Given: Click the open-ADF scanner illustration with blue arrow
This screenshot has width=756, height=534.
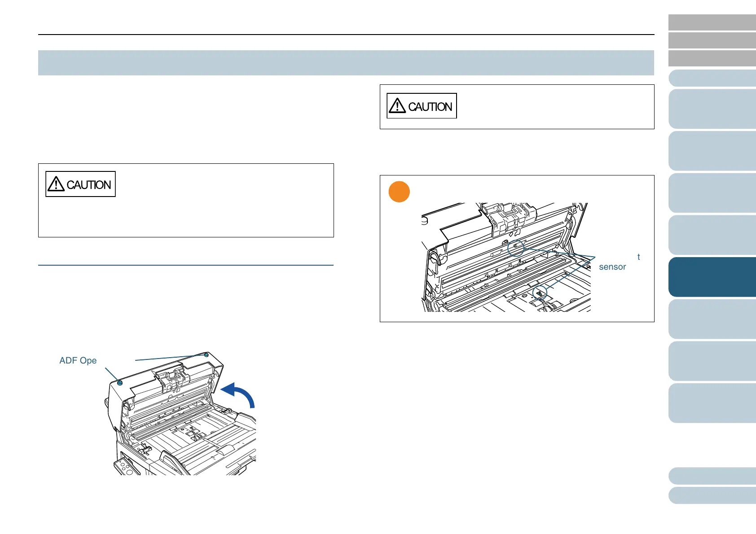Looking at the screenshot, I should point(180,413).
